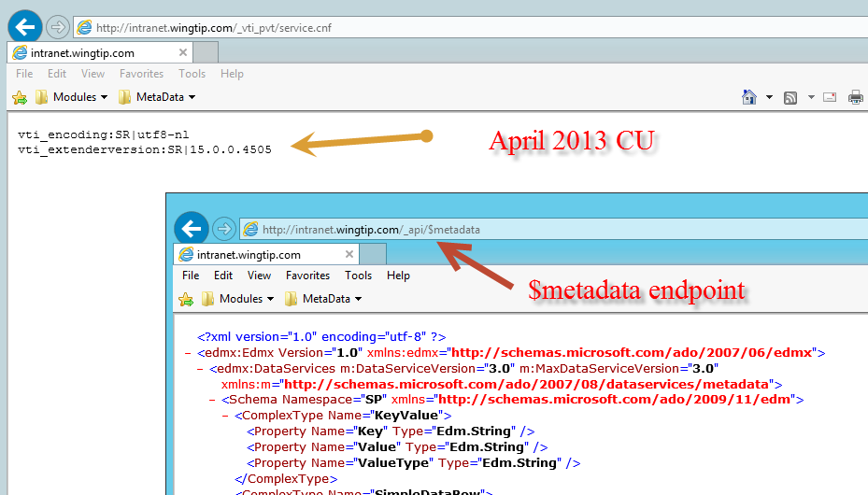Select the inner intranet.wingtip.com tab

tap(266, 254)
